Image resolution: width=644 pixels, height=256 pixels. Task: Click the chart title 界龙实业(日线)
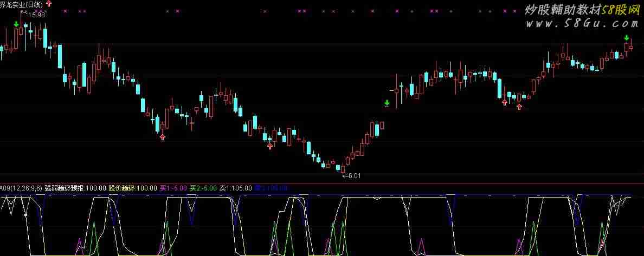[x=21, y=4]
